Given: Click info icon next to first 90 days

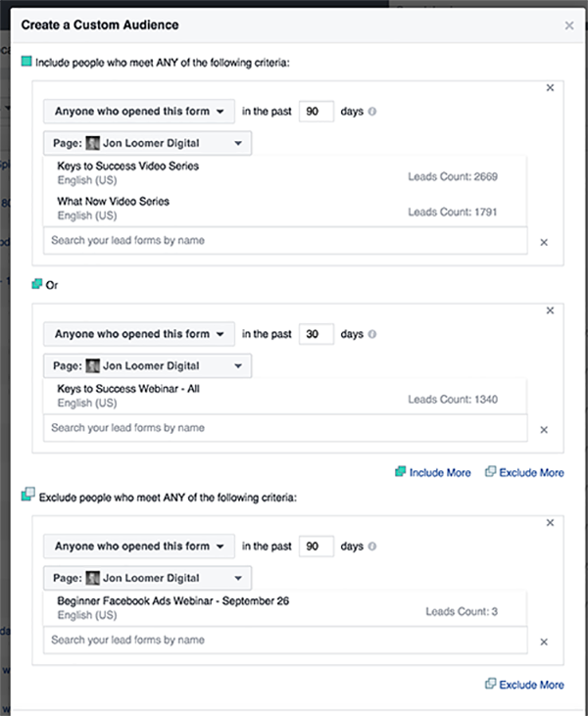Looking at the screenshot, I should tap(372, 112).
